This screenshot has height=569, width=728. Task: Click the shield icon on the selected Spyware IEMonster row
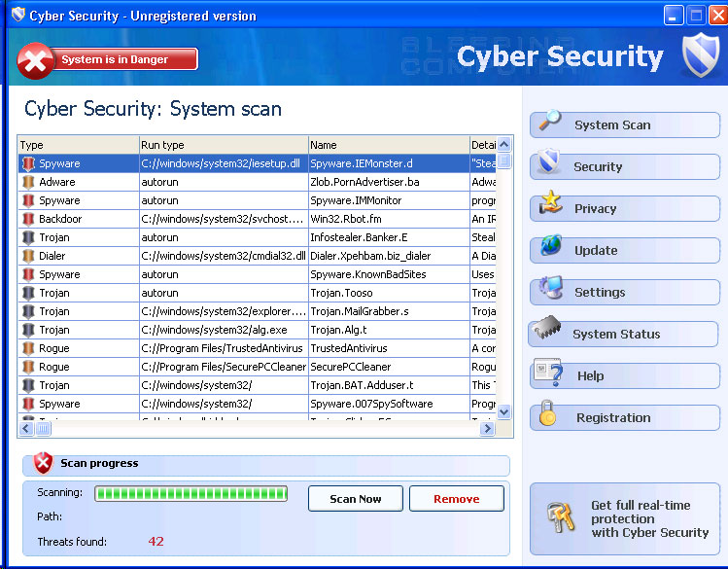[28, 163]
